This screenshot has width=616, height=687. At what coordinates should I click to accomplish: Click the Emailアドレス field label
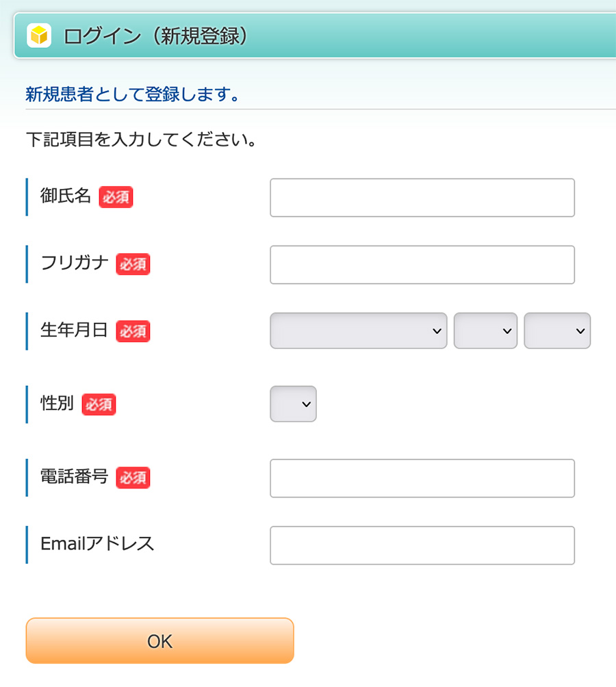tap(97, 544)
